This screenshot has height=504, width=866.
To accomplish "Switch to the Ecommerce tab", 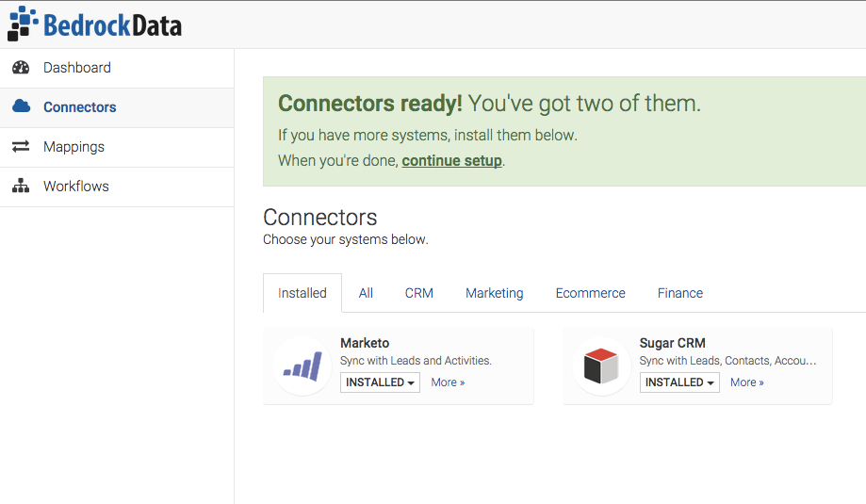I will click(591, 293).
